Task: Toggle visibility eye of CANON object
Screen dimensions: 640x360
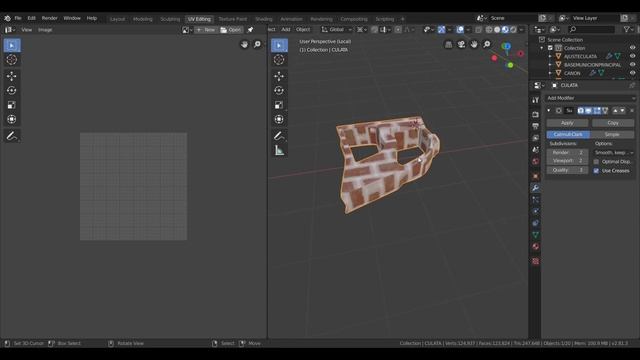Action: pos(632,73)
